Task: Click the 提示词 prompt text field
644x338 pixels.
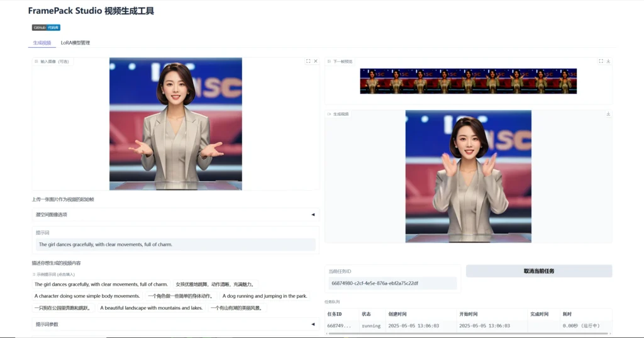Action: [x=175, y=244]
